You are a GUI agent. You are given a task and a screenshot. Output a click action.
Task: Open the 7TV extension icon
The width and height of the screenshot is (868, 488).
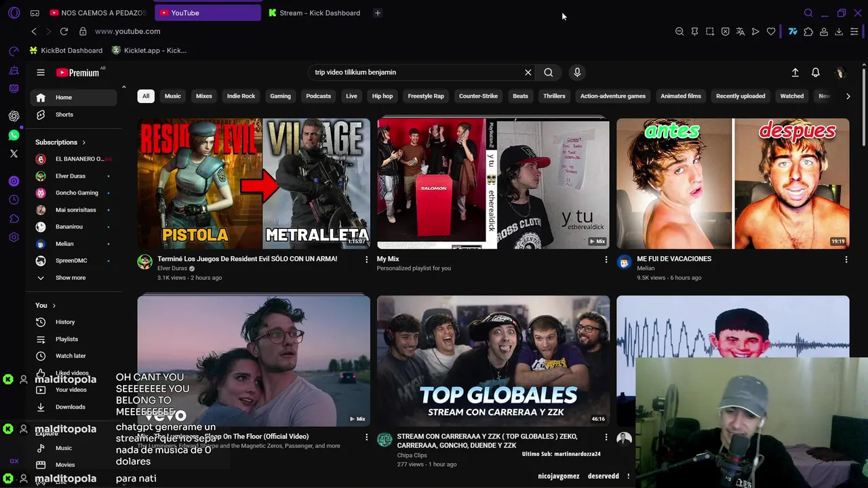(793, 31)
